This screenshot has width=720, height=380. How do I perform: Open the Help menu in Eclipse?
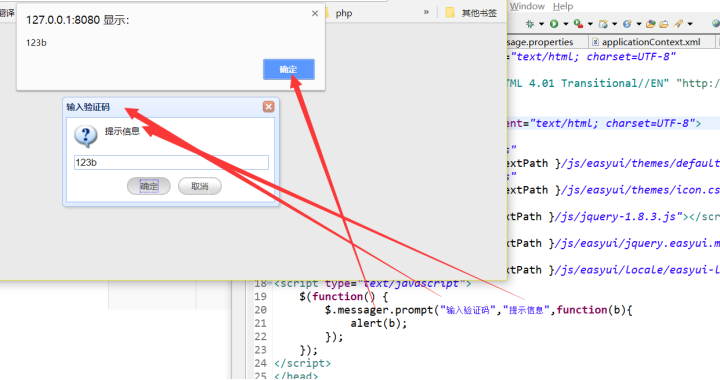click(563, 6)
